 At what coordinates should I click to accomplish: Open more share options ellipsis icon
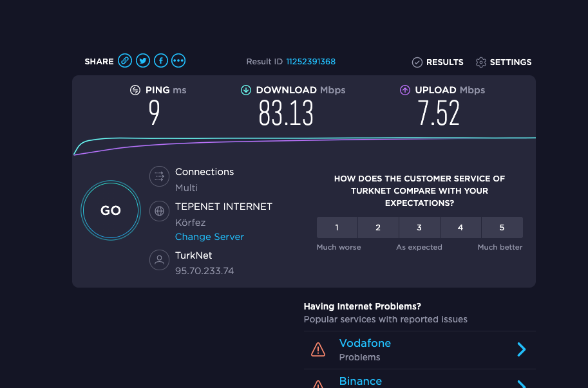coord(178,60)
